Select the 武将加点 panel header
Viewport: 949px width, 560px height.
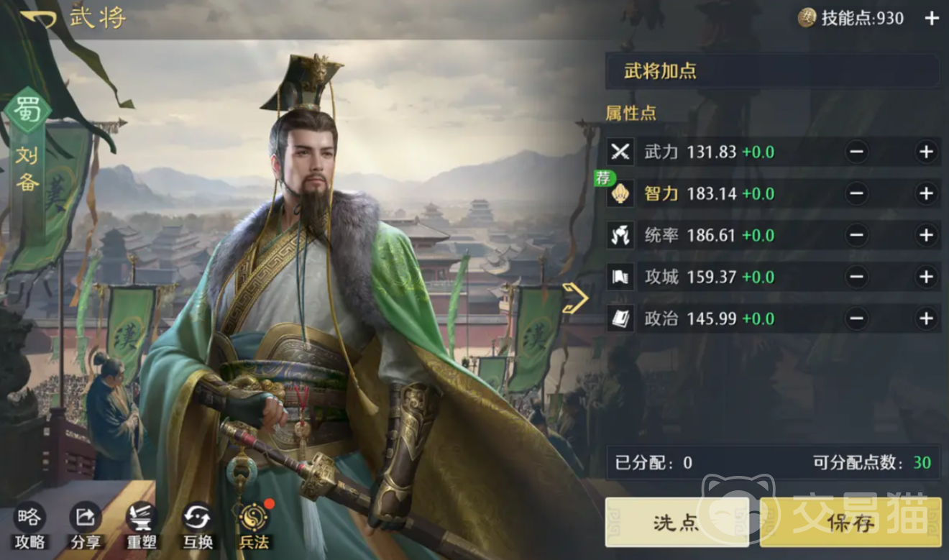pos(772,71)
